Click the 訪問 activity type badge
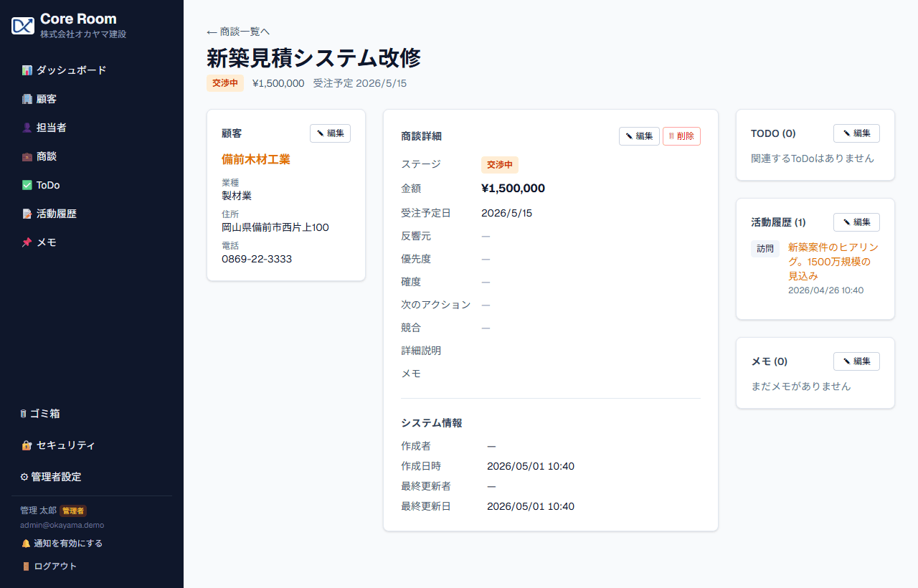This screenshot has width=918, height=588. [765, 249]
